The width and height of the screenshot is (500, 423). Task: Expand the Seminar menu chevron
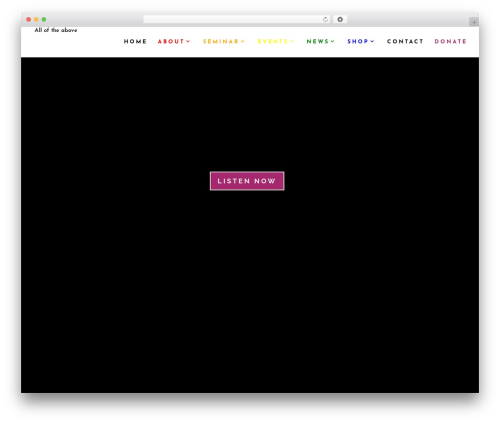243,41
